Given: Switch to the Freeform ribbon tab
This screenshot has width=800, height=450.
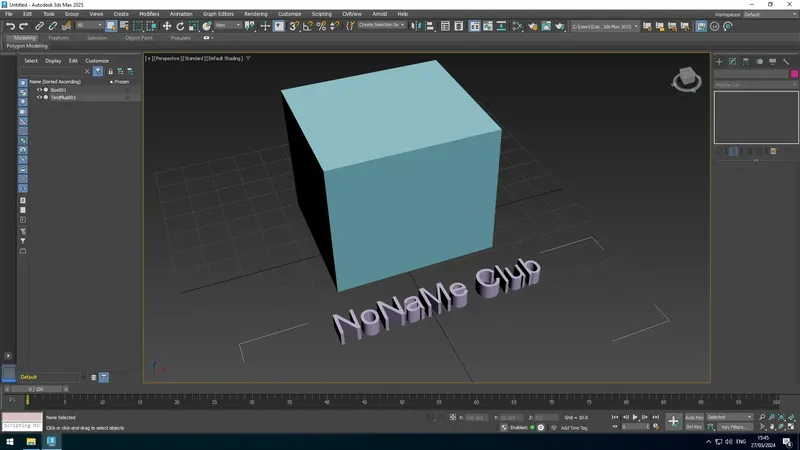Looking at the screenshot, I should click(59, 38).
